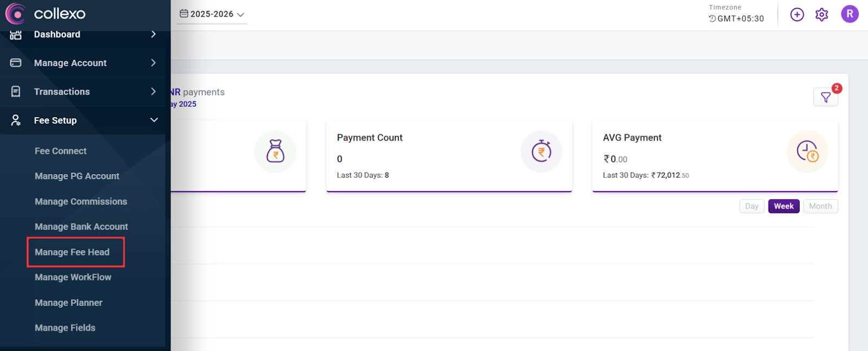The image size is (868, 351).
Task: Select the Week view button
Action: 783,206
